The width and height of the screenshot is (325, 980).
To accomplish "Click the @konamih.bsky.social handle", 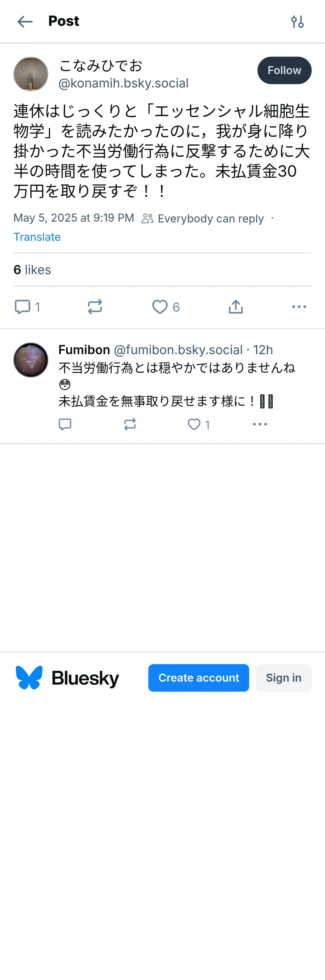I will point(123,83).
